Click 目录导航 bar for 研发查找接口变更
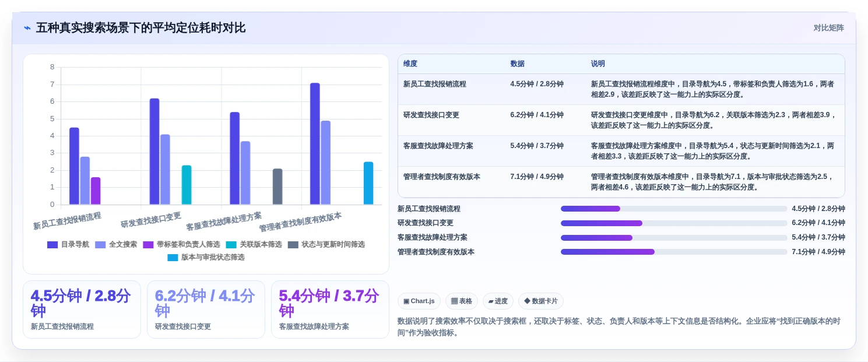The image size is (868, 362). (154, 152)
